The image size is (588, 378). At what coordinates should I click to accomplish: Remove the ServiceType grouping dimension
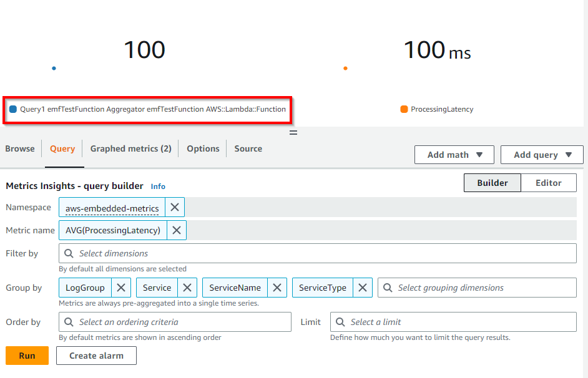click(x=363, y=288)
